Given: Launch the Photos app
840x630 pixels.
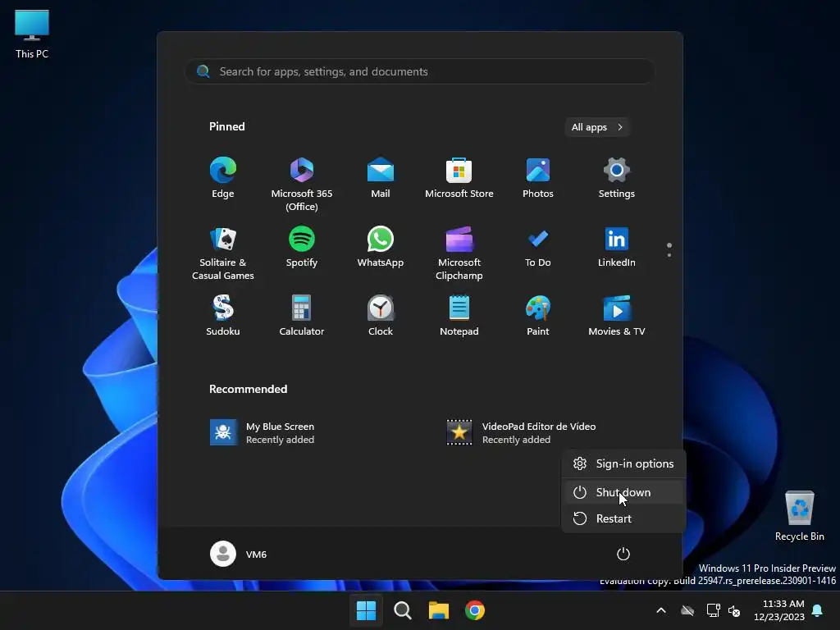Looking at the screenshot, I should pos(538,179).
